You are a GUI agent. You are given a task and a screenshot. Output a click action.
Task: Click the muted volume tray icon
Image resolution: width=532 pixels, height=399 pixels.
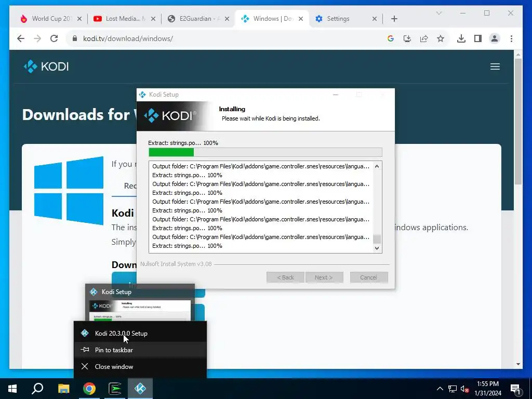[465, 389]
